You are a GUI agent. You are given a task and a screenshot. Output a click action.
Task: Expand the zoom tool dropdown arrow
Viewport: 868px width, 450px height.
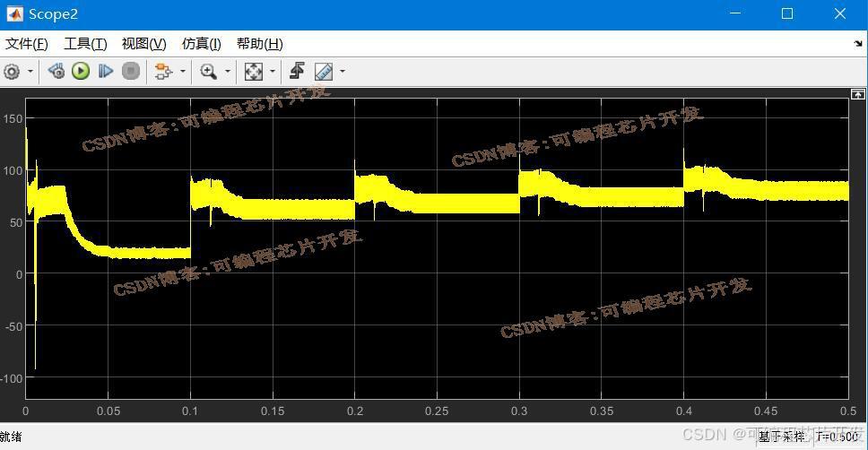coord(228,72)
